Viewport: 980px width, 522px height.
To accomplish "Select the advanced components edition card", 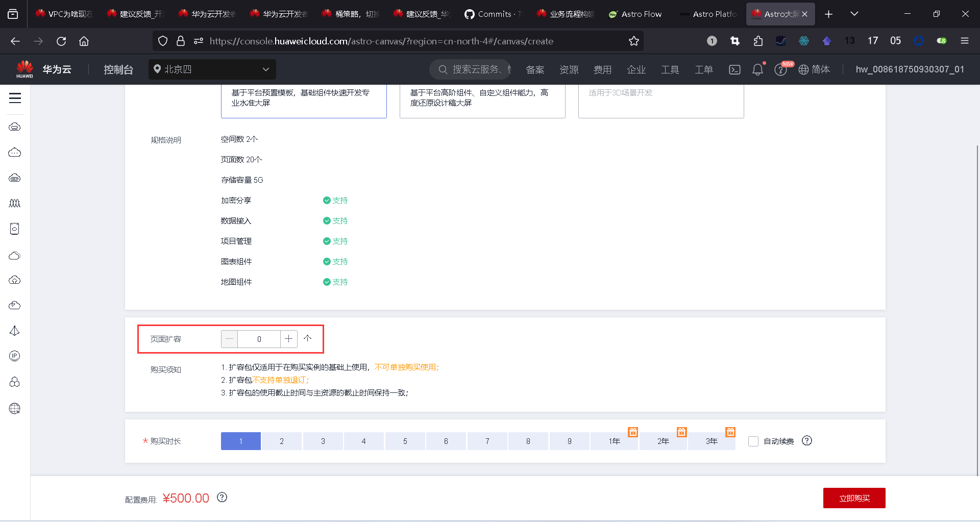I will point(482,101).
